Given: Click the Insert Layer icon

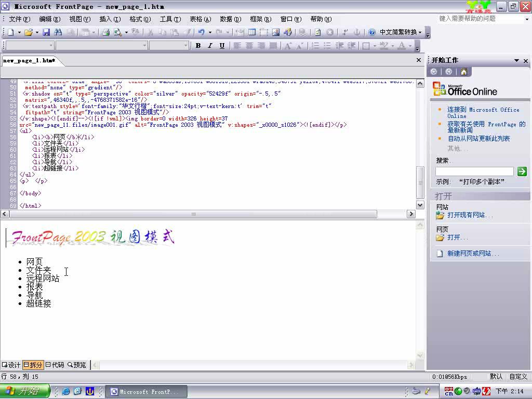Looking at the screenshot, I should [264, 32].
